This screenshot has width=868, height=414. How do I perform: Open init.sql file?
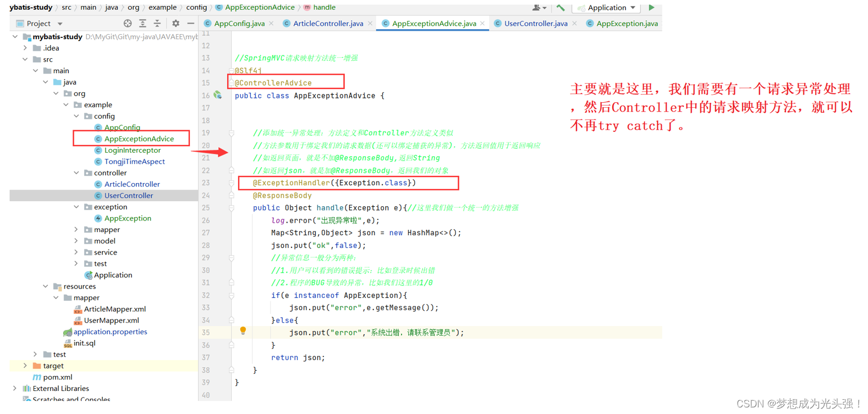(84, 343)
